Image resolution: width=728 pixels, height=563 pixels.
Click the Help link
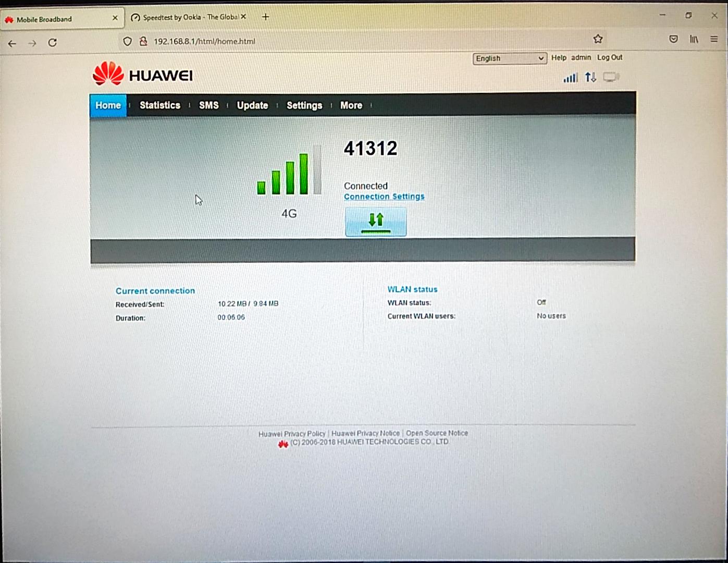tap(559, 58)
